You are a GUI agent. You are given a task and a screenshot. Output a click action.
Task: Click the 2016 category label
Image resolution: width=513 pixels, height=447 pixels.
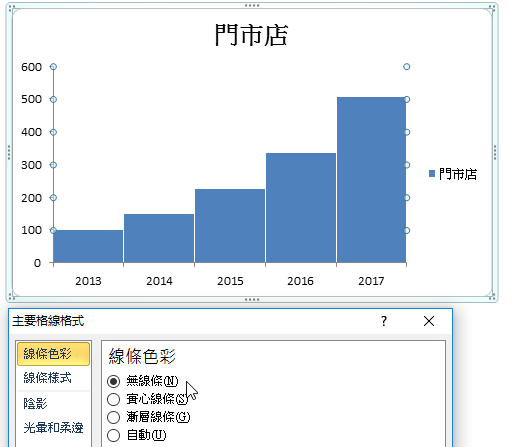pyautogui.click(x=300, y=281)
